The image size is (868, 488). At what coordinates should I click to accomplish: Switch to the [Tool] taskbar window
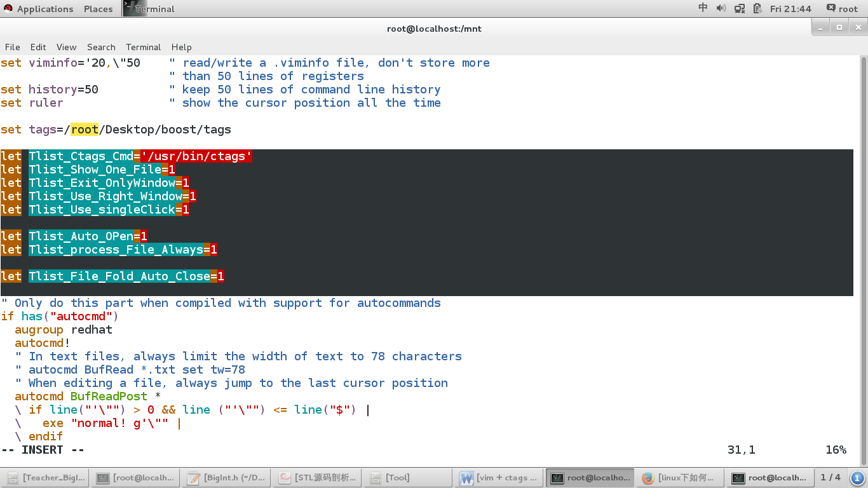(409, 478)
